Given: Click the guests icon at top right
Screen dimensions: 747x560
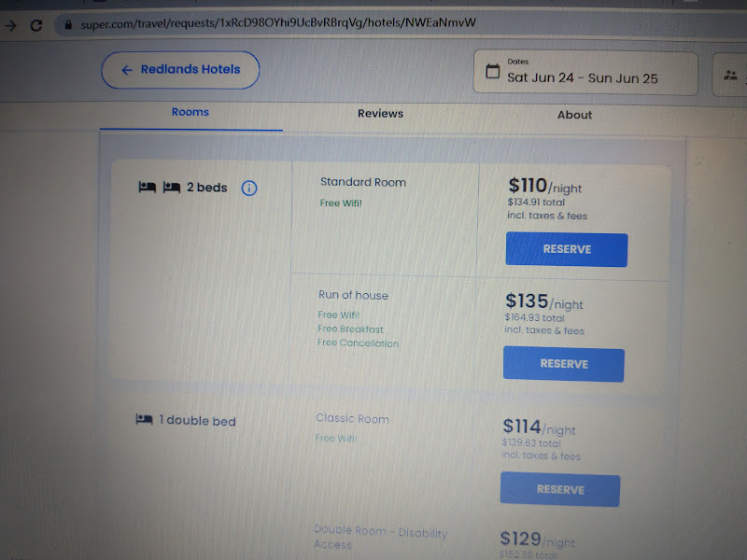Looking at the screenshot, I should [731, 74].
